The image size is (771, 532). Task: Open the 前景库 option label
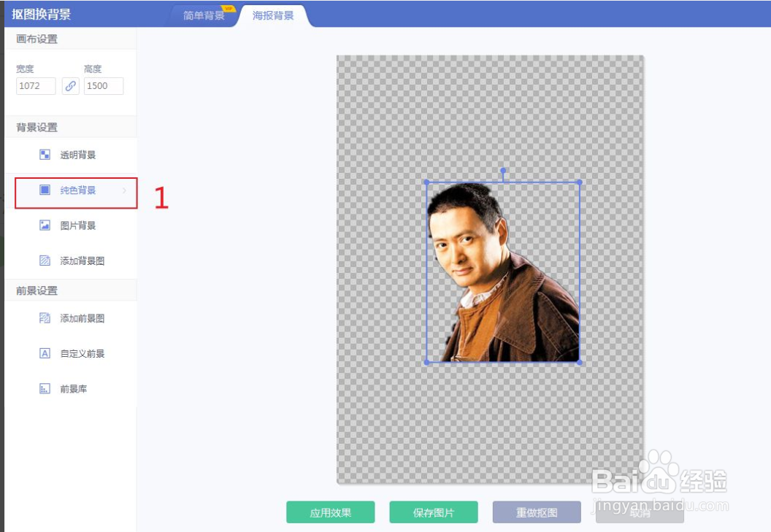click(x=73, y=390)
